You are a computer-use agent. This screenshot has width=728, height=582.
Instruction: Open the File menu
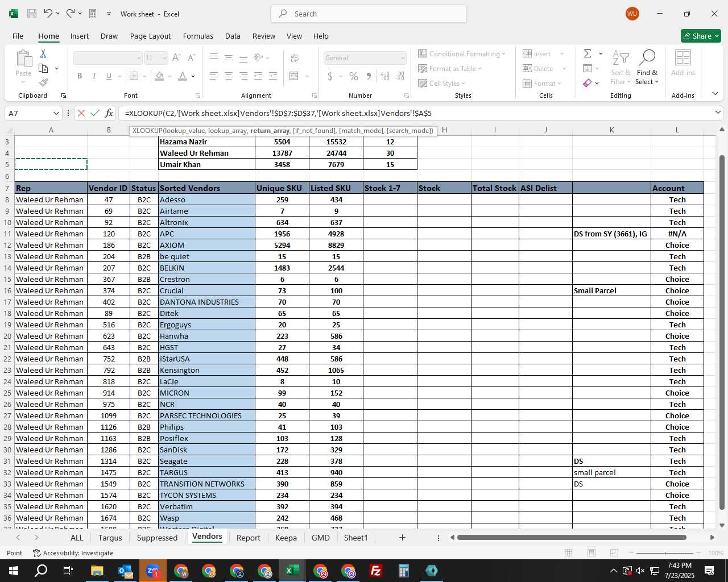pos(18,36)
